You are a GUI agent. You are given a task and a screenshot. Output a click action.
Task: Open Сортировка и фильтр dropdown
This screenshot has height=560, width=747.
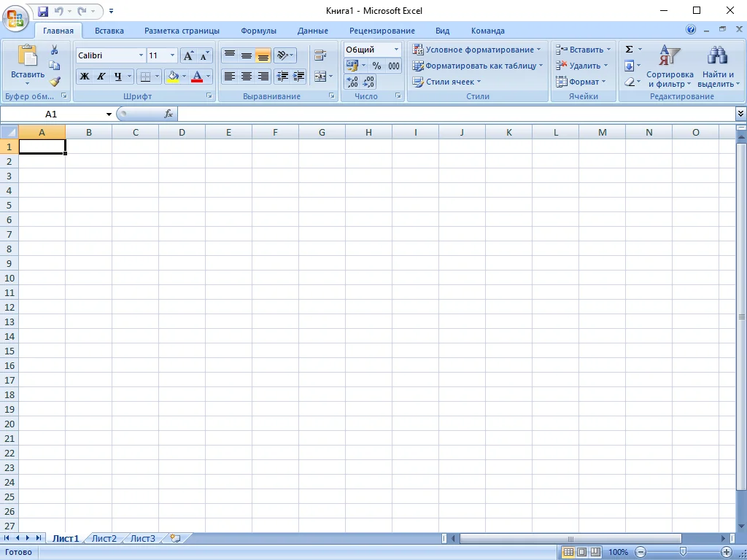670,66
